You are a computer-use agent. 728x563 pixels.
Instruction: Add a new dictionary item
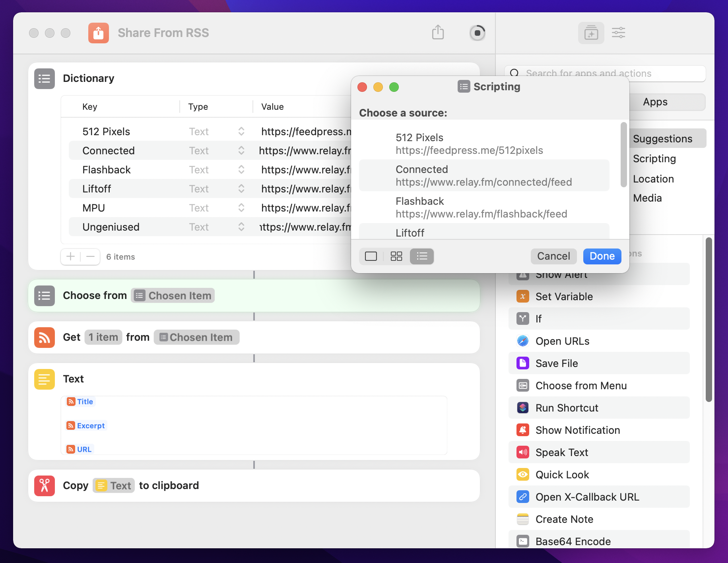(x=70, y=257)
